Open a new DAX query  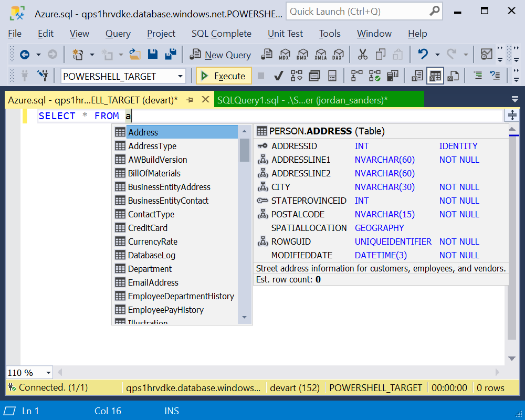(x=338, y=54)
